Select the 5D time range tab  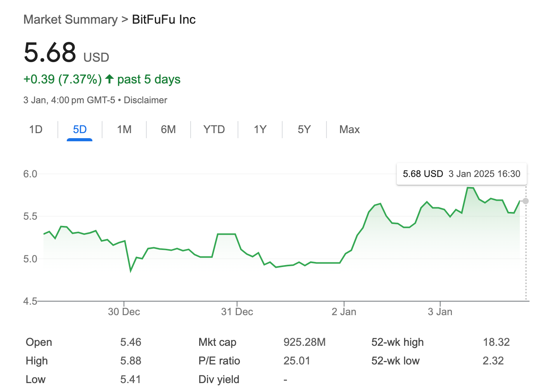[x=80, y=129]
